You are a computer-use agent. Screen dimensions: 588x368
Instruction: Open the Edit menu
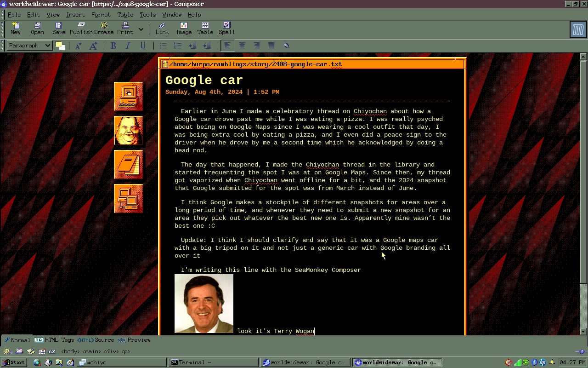[x=34, y=15]
